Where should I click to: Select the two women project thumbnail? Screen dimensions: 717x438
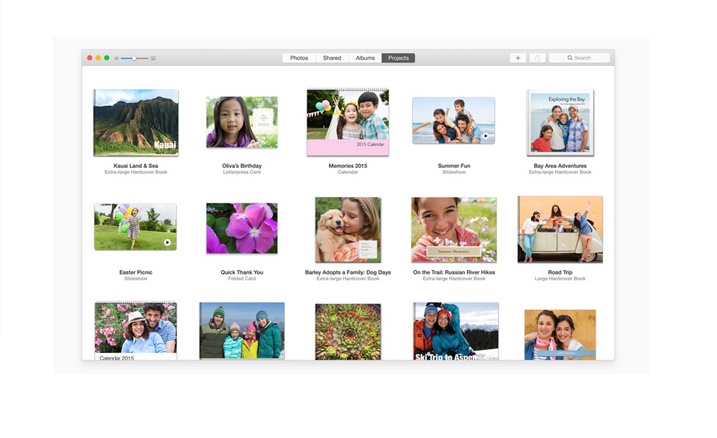(560, 335)
